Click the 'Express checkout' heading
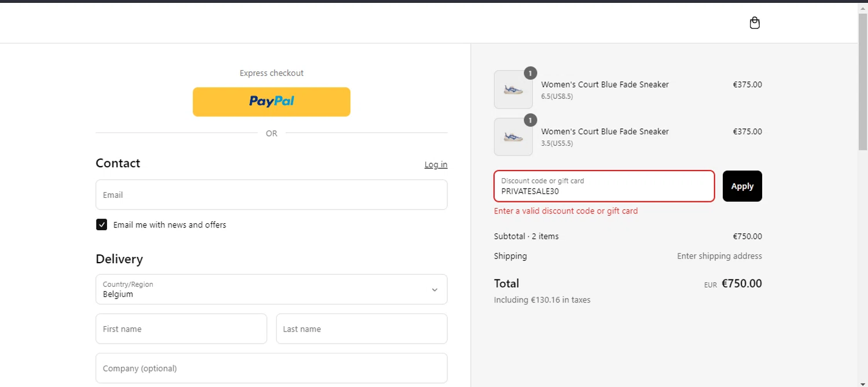The width and height of the screenshot is (868, 387). coord(271,73)
